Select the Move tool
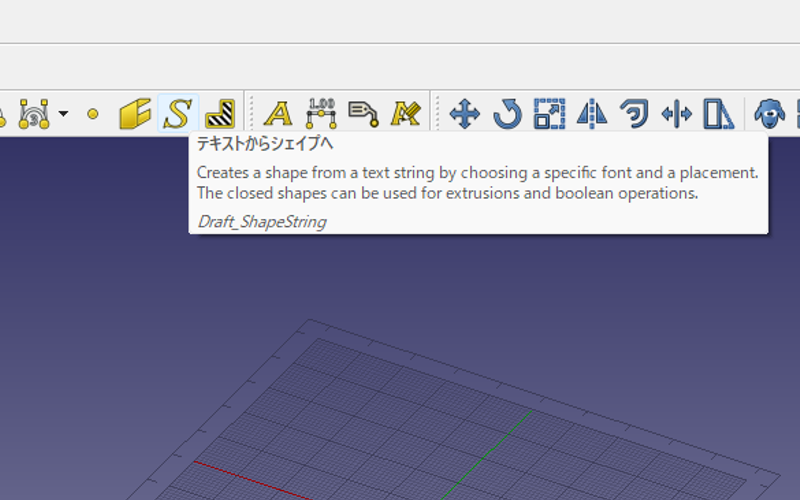This screenshot has width=800, height=500. point(465,114)
